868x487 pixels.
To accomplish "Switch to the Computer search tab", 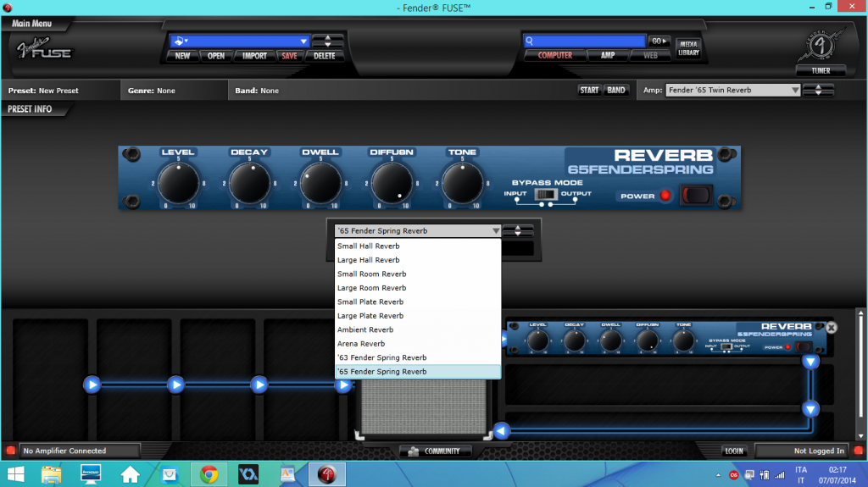I will click(554, 55).
